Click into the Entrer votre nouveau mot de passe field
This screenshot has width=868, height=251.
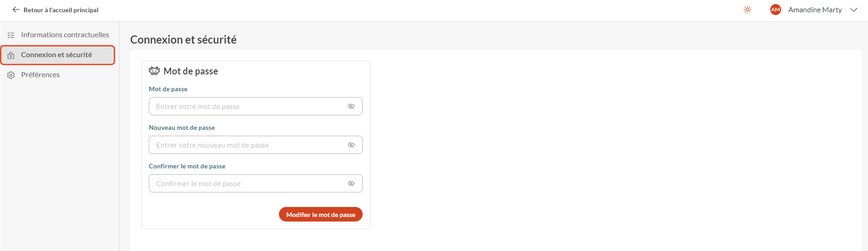[255, 145]
